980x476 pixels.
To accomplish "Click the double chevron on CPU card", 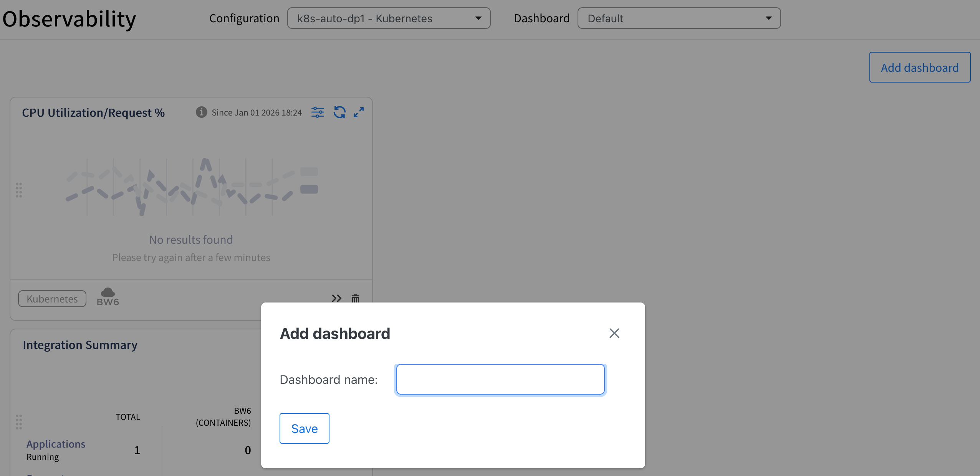I will [x=336, y=298].
